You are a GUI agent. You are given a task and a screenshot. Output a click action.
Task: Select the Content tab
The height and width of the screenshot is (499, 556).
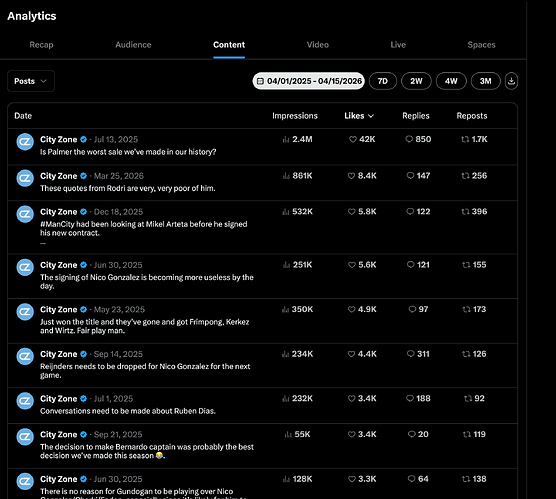229,45
